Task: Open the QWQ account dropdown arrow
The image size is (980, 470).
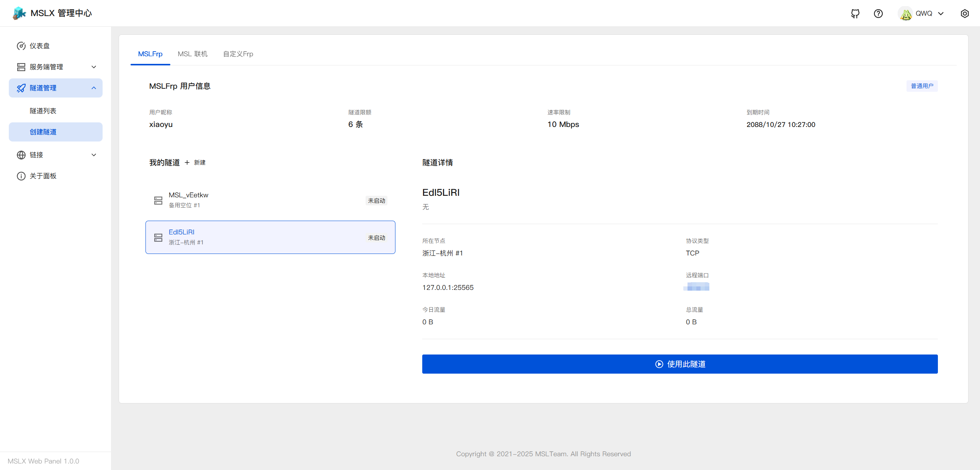Action: pyautogui.click(x=941, y=14)
